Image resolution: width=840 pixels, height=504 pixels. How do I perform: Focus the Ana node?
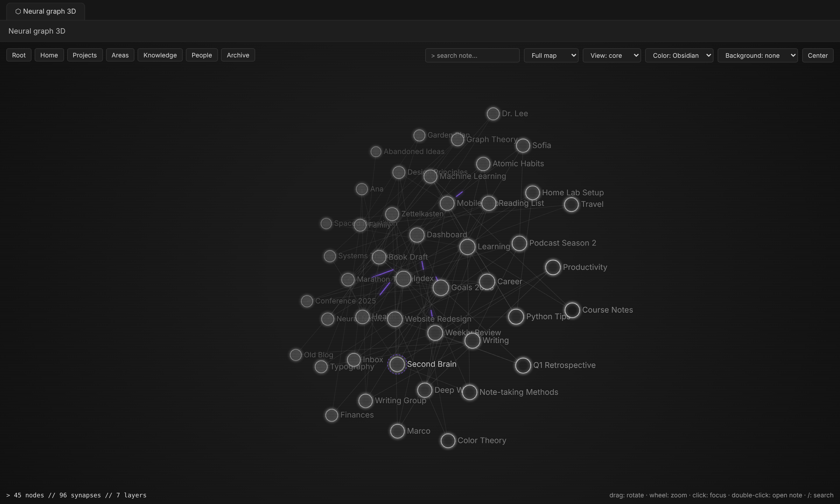[x=362, y=189]
